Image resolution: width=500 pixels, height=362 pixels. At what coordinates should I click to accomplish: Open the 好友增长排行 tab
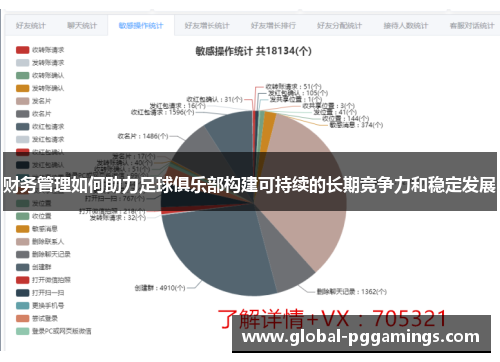click(x=273, y=26)
